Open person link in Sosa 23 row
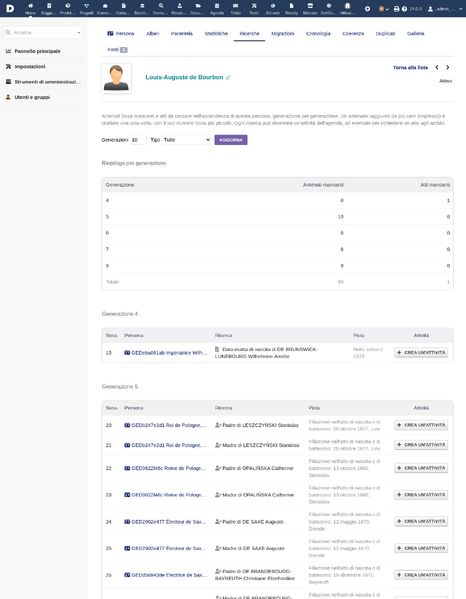The height and width of the screenshot is (599, 466). pyautogui.click(x=165, y=495)
